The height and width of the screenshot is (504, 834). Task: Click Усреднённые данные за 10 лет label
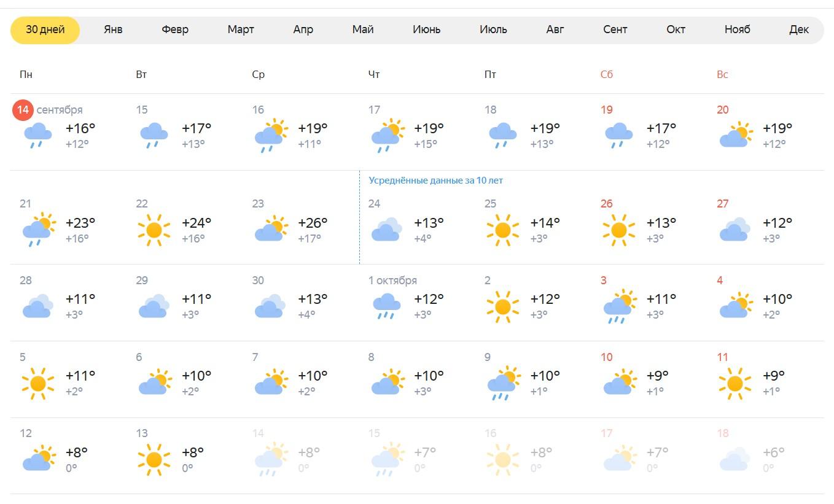[x=436, y=180]
